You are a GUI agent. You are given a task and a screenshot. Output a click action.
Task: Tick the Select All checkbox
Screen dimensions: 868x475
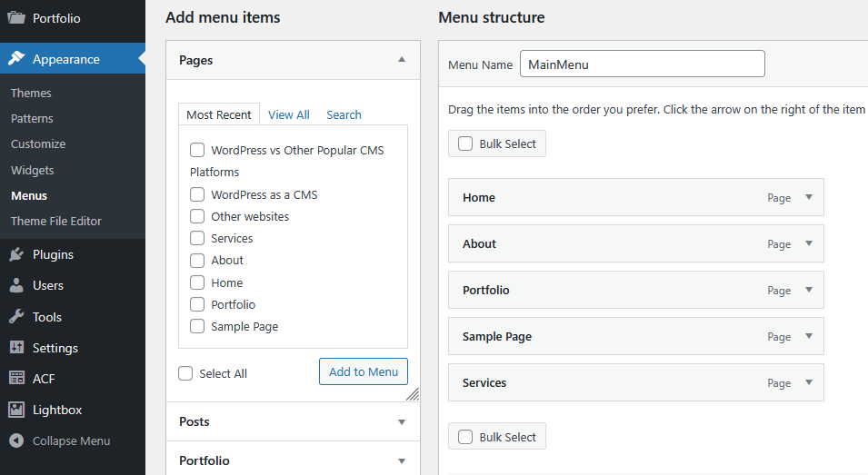pyautogui.click(x=186, y=373)
